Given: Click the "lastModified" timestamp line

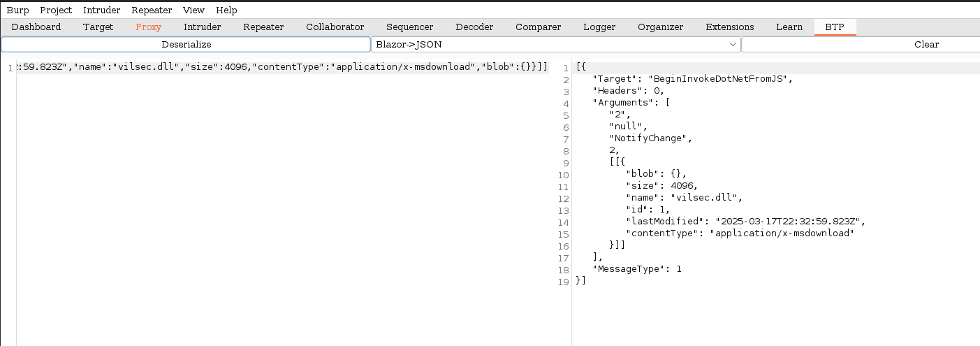Looking at the screenshot, I should tap(746, 222).
